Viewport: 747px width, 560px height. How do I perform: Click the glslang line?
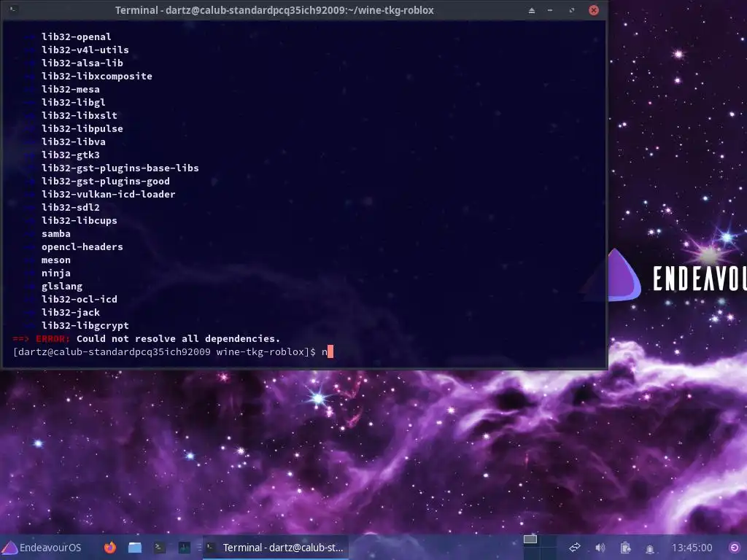(62, 286)
